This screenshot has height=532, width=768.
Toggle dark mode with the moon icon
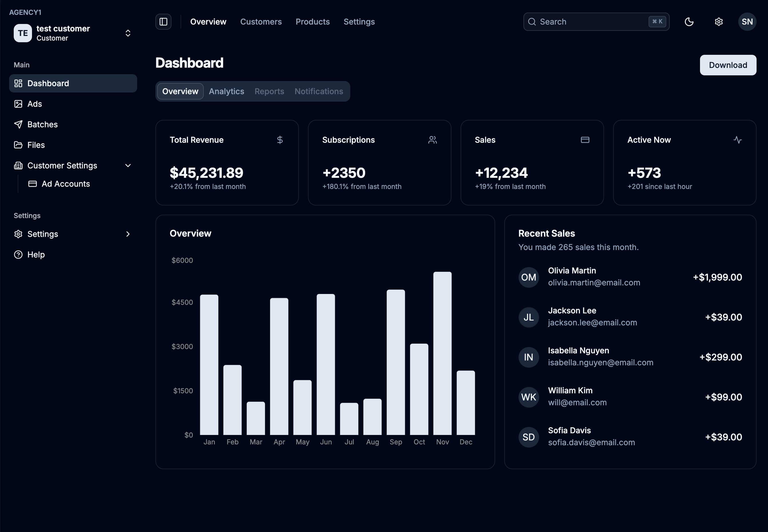coord(689,21)
